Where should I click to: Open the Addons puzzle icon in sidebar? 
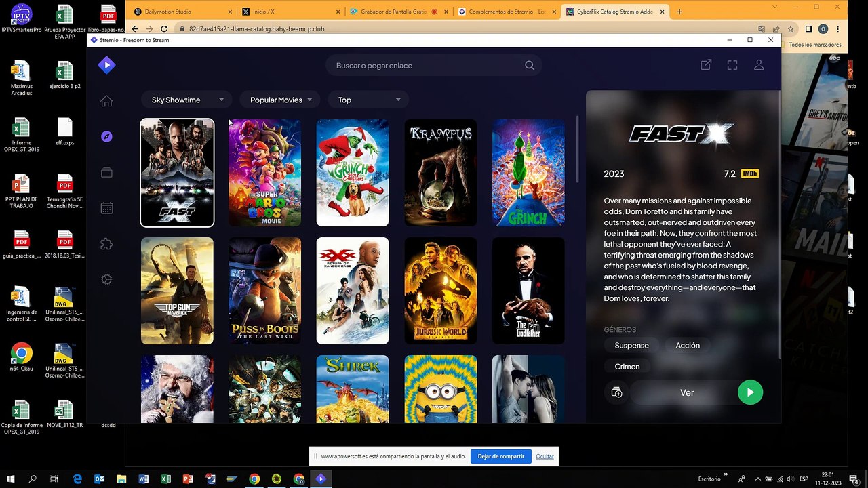106,244
